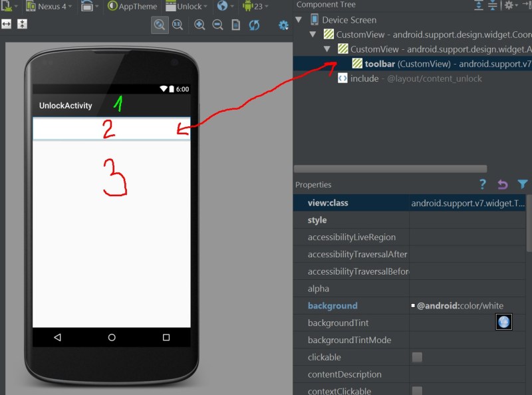This screenshot has width=532, height=395.
Task: Click the white background color swatch
Action: (413, 306)
